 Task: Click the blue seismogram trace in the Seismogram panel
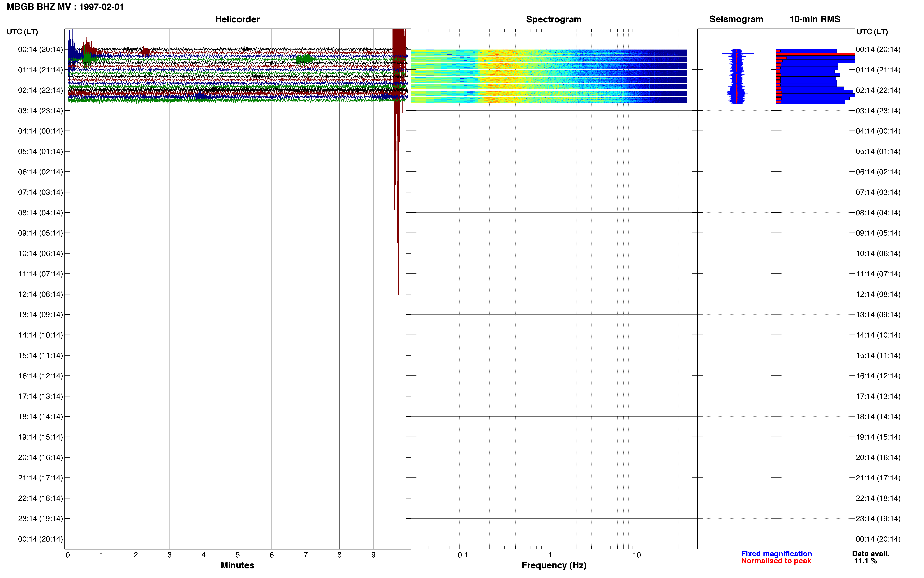736,76
